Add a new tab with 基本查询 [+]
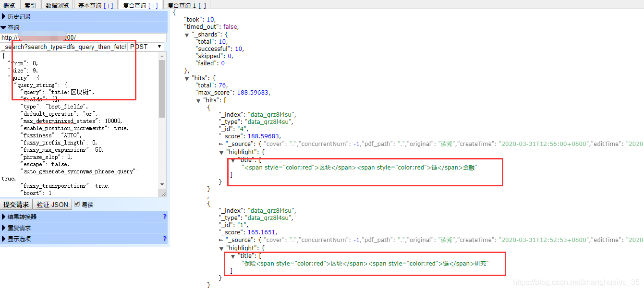644x291 pixels. pos(109,5)
